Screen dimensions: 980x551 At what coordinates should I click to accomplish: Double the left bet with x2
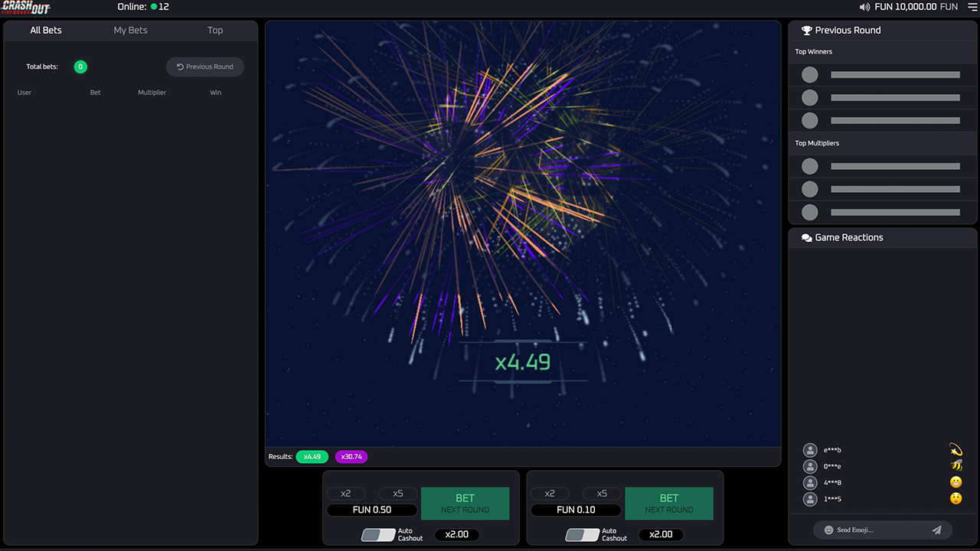tap(346, 494)
